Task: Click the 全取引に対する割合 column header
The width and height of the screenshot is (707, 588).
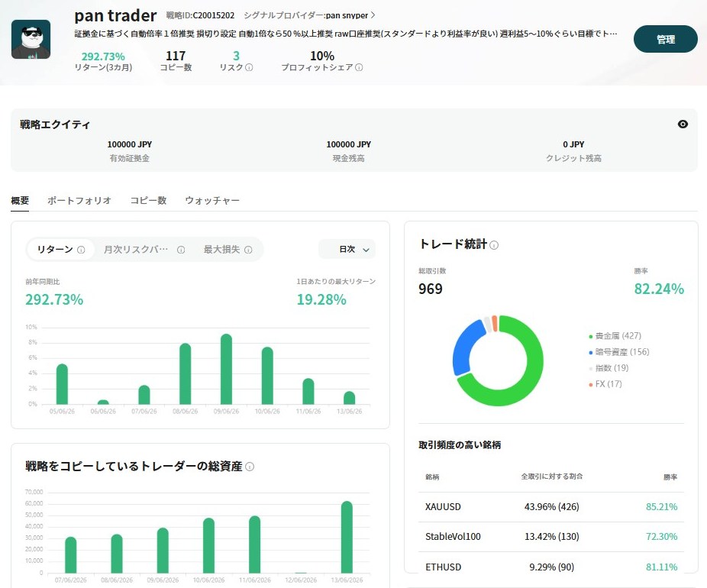Action: tap(551, 477)
